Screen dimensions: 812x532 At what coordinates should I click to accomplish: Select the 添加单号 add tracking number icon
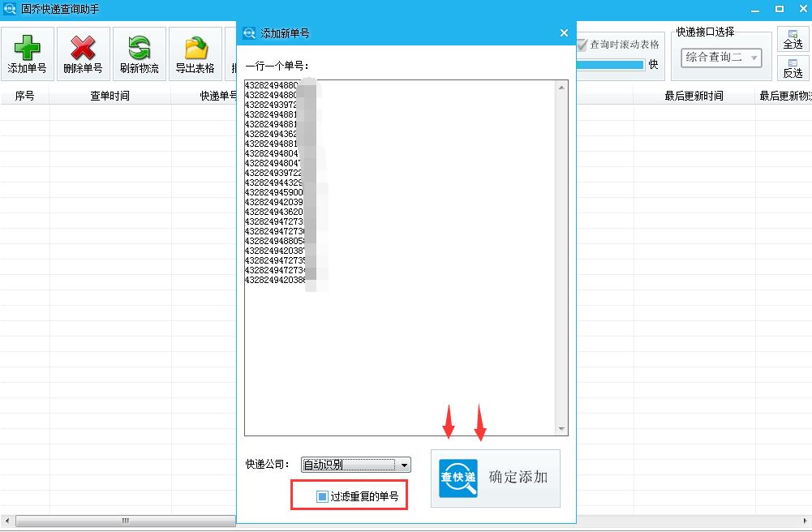28,49
